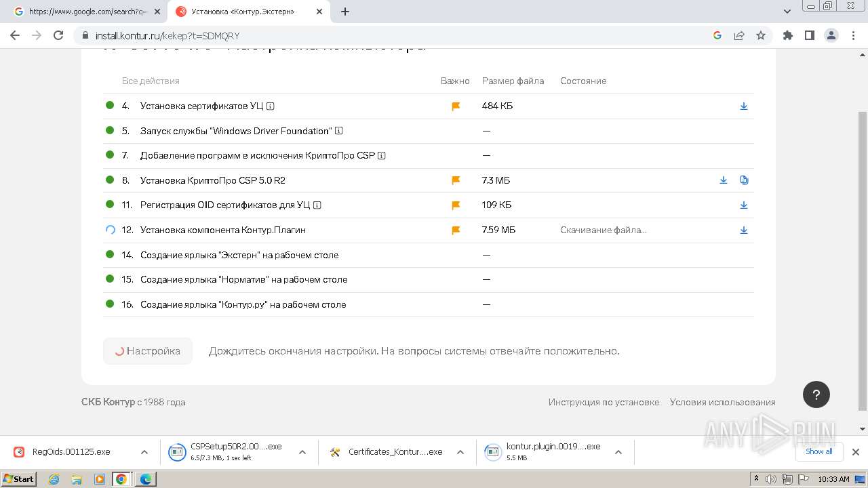The height and width of the screenshot is (488, 868).
Task: Open the Chrome profile avatar
Action: 831,35
